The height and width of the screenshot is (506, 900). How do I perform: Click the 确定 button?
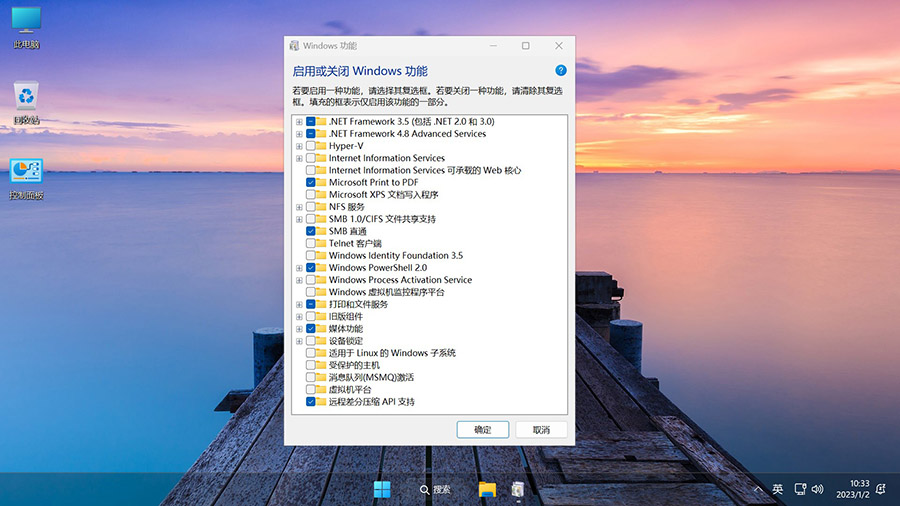pyautogui.click(x=483, y=429)
